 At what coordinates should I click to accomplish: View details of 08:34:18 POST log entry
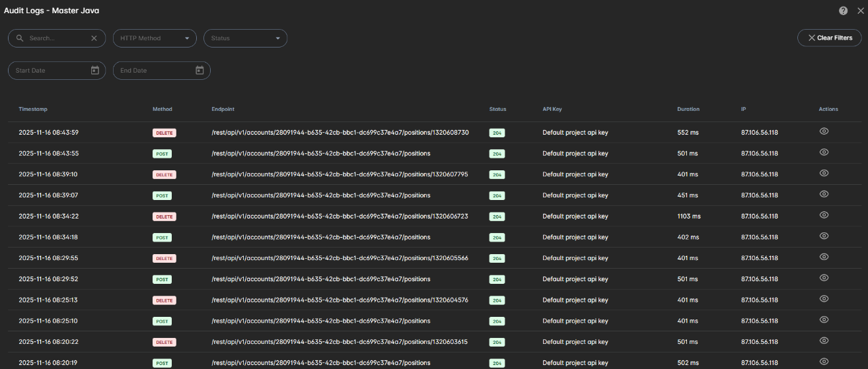pos(824,236)
